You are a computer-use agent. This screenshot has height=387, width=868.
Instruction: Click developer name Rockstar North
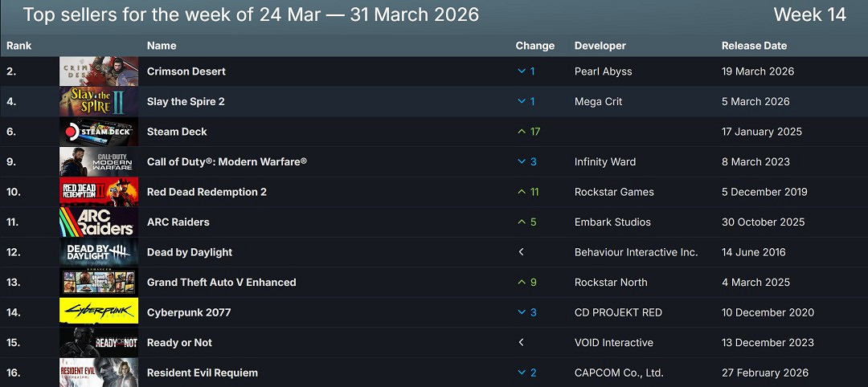pyautogui.click(x=611, y=282)
